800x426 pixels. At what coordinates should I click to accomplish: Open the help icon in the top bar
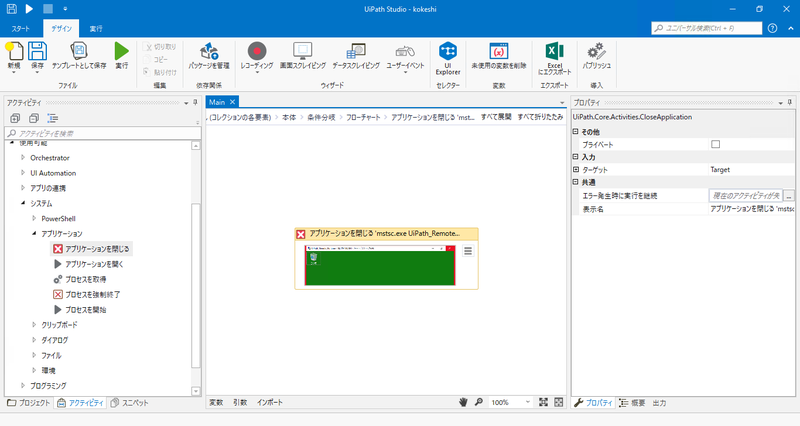772,28
